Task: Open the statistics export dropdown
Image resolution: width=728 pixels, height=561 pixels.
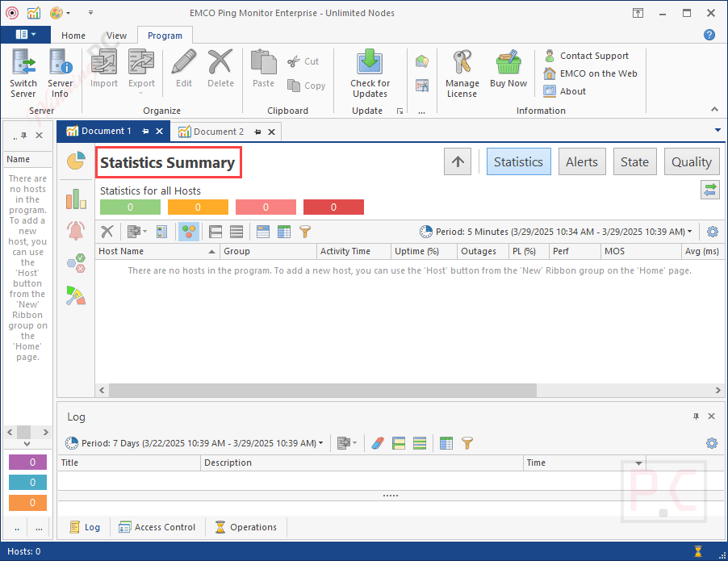Action: [137, 232]
